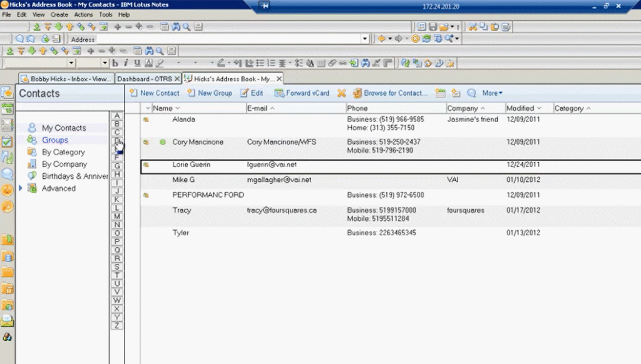Open the green checkmark To Do sidebar icon

click(x=8, y=142)
